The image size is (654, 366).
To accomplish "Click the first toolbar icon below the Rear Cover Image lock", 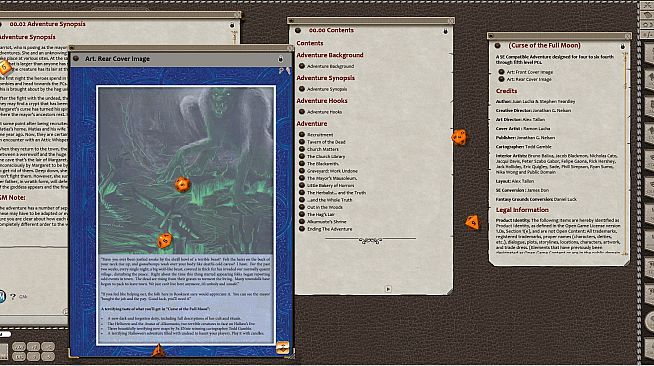I will click(x=281, y=71).
